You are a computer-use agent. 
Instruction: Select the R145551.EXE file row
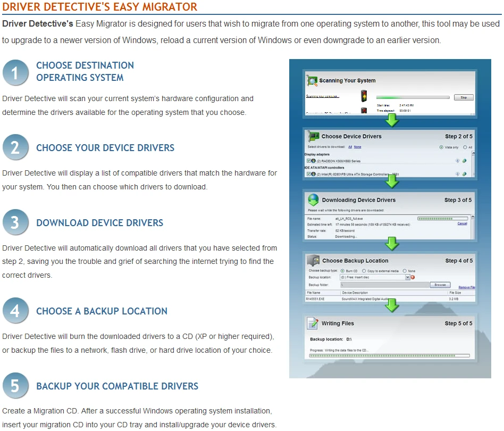pyautogui.click(x=390, y=299)
